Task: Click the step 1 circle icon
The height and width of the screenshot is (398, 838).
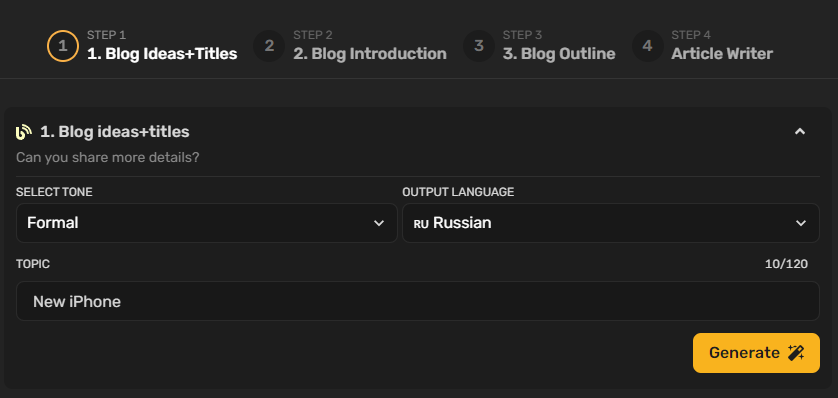Action: pos(63,46)
